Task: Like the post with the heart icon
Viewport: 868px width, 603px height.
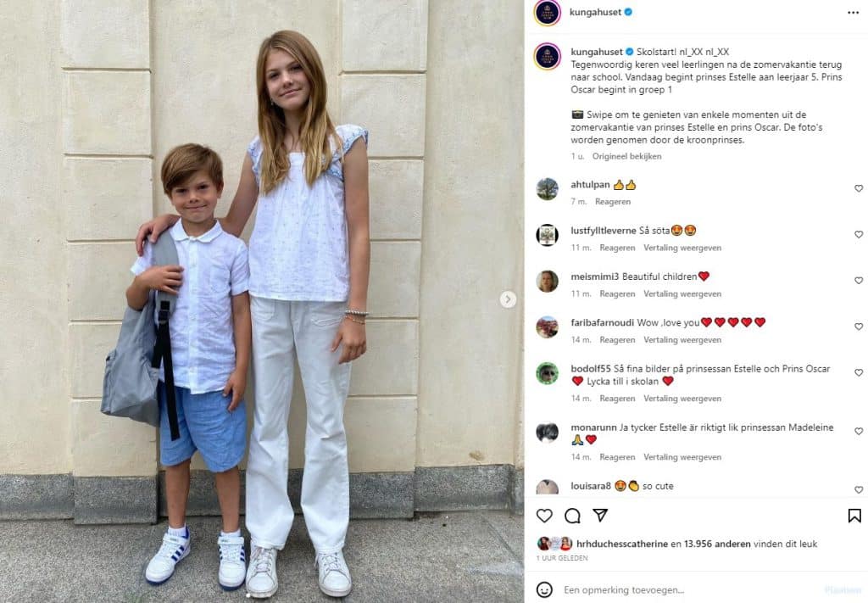Action: click(x=544, y=516)
